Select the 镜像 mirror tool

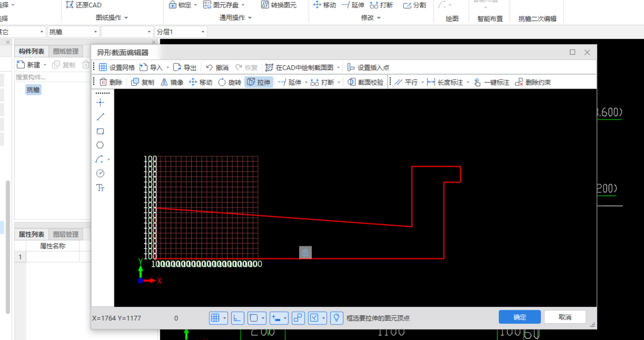point(172,82)
